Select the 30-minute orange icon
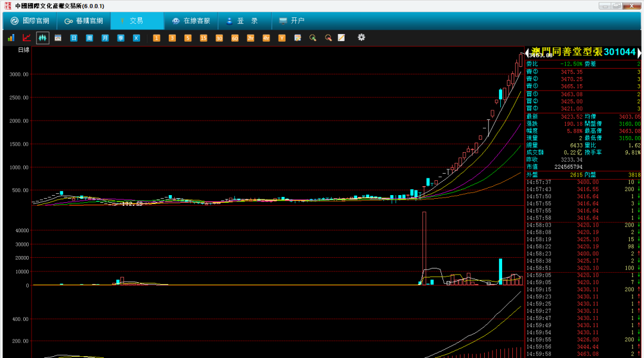Viewport: 644px width, 358px height. [x=219, y=38]
